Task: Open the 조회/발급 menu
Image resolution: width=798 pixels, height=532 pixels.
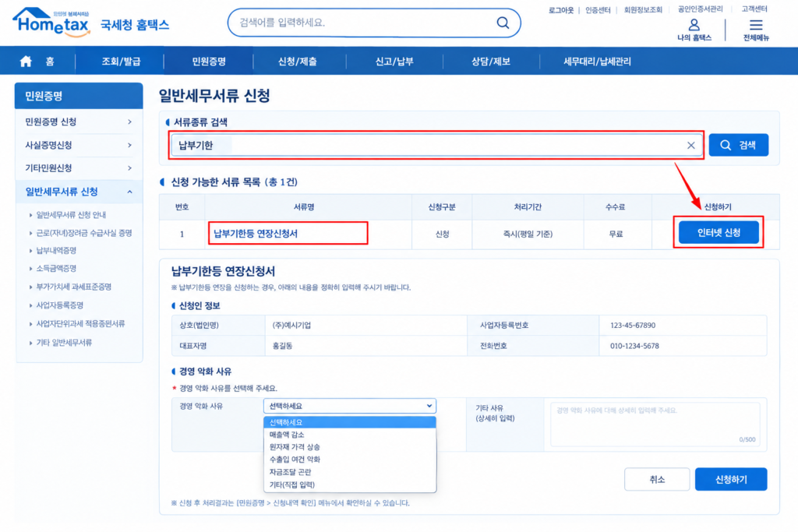Action: 121,62
